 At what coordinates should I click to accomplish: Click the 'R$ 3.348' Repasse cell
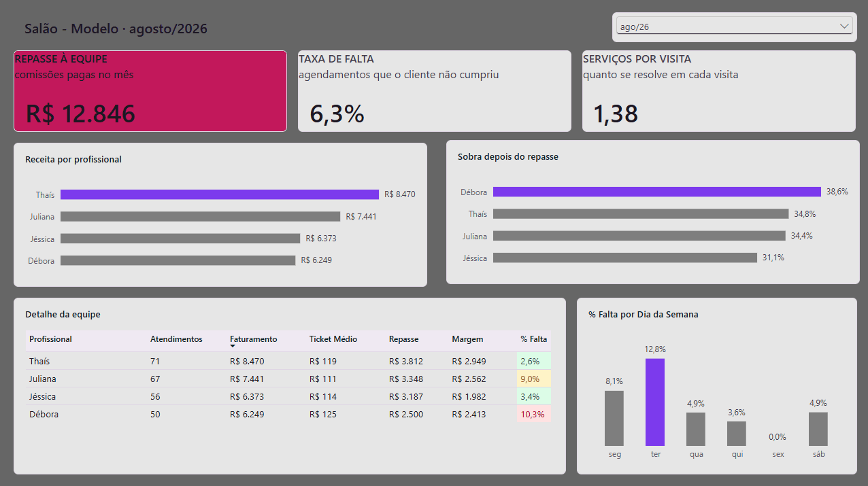(406, 379)
